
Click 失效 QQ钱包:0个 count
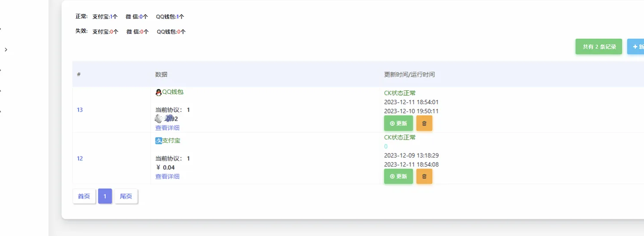[x=171, y=32]
